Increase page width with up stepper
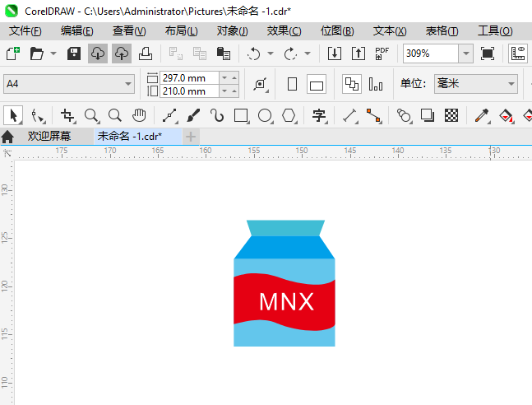 tap(234, 78)
